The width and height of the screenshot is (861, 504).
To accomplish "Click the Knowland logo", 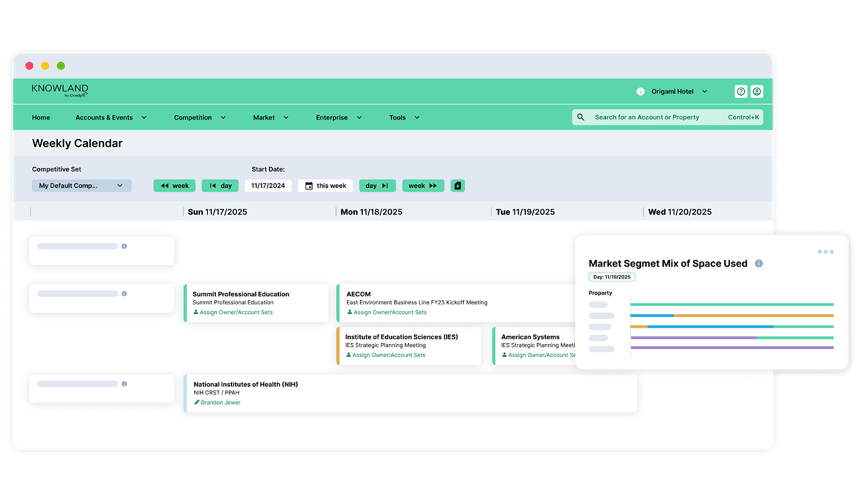I will pos(60,90).
